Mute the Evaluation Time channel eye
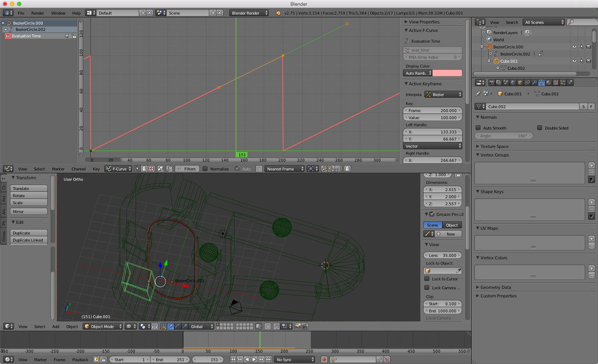This screenshot has height=364, width=598. (8, 36)
